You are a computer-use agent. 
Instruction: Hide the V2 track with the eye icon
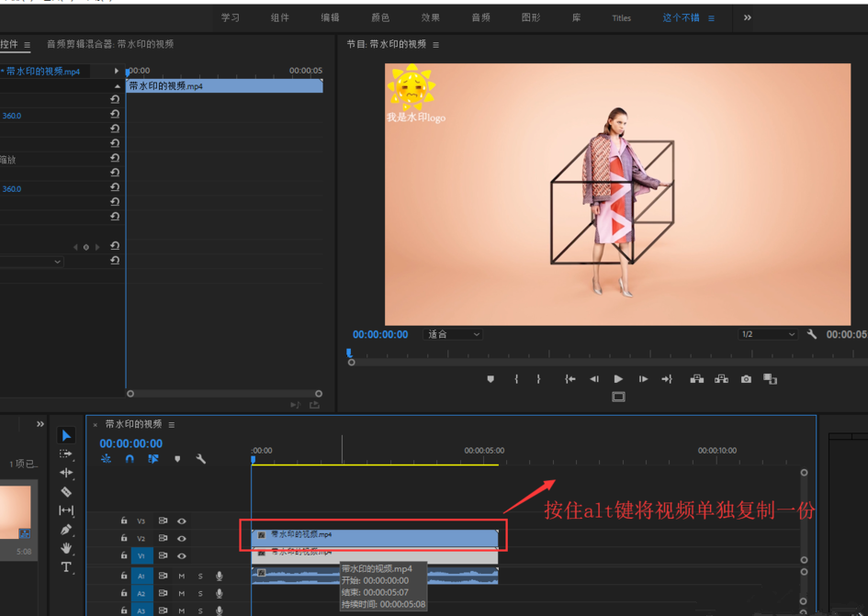point(182,539)
